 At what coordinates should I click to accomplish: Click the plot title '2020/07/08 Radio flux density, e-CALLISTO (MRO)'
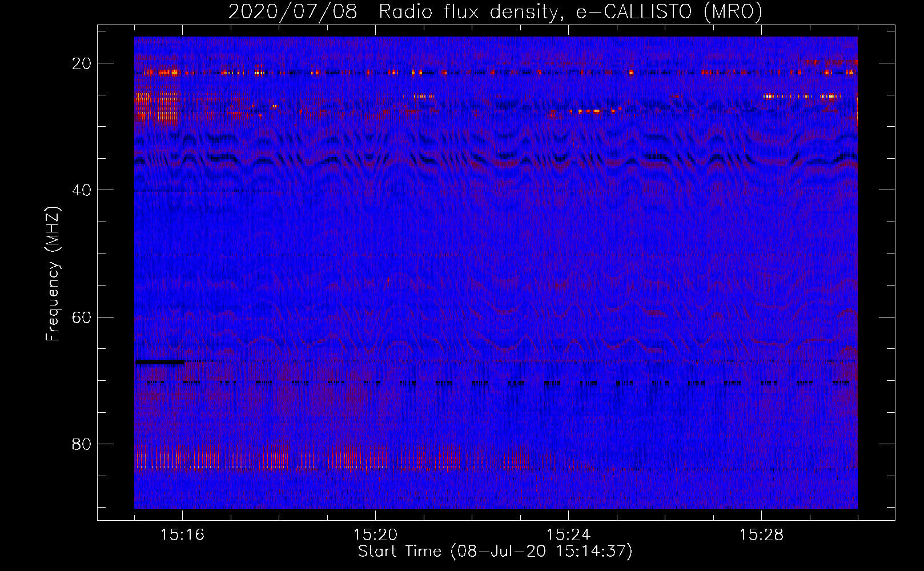[495, 11]
